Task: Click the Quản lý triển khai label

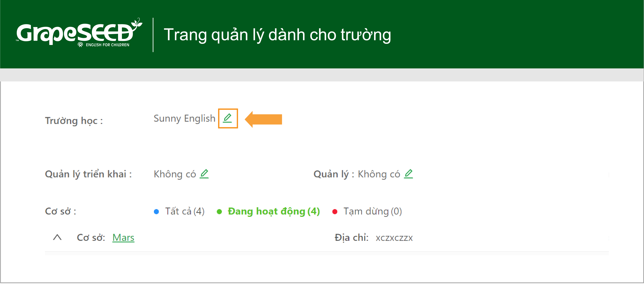Action: coord(88,174)
